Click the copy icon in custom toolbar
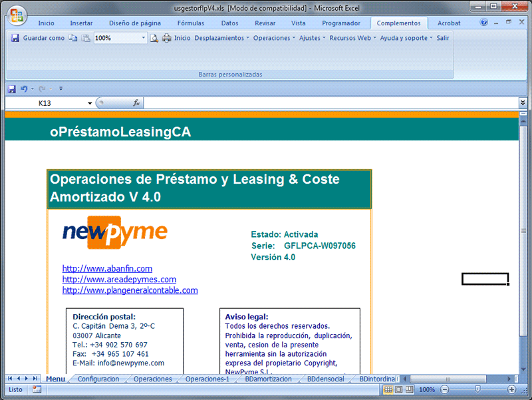The height and width of the screenshot is (400, 532). [73, 38]
